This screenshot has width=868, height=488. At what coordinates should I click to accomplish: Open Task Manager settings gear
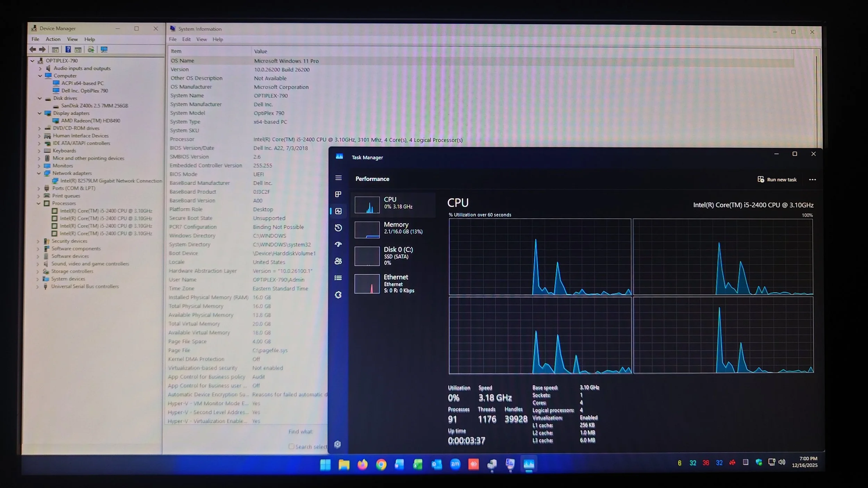tap(337, 444)
